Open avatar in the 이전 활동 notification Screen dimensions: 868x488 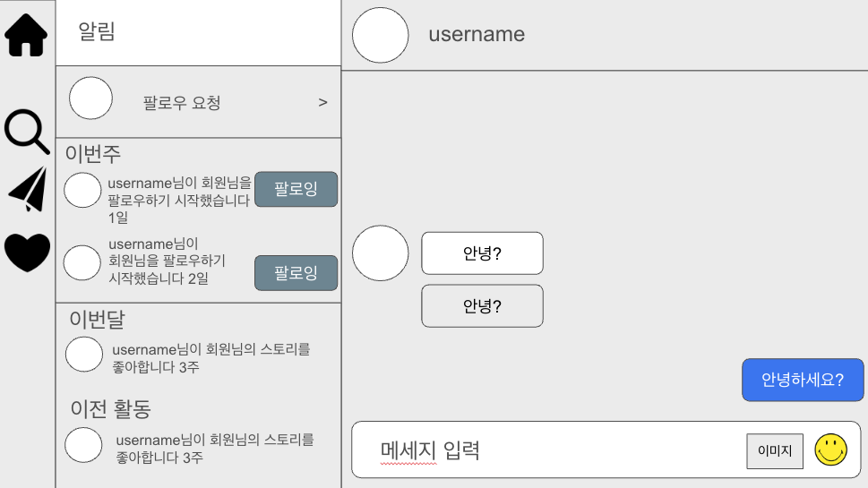(x=83, y=445)
